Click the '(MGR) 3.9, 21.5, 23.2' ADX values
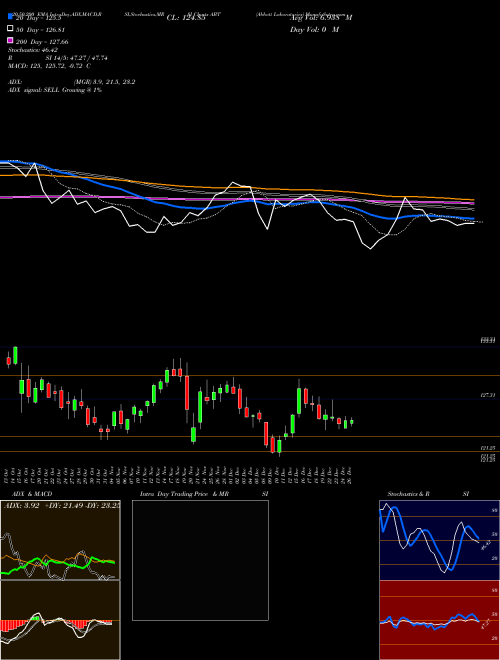Screen dimensions: 500x660 click(104, 82)
